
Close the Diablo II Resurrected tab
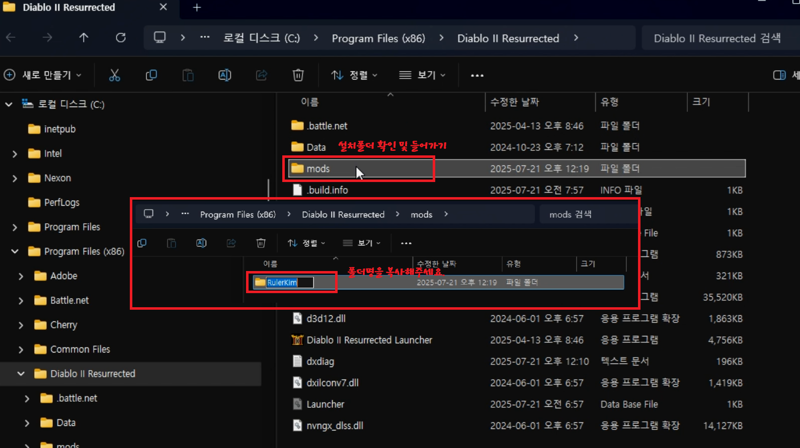[163, 7]
